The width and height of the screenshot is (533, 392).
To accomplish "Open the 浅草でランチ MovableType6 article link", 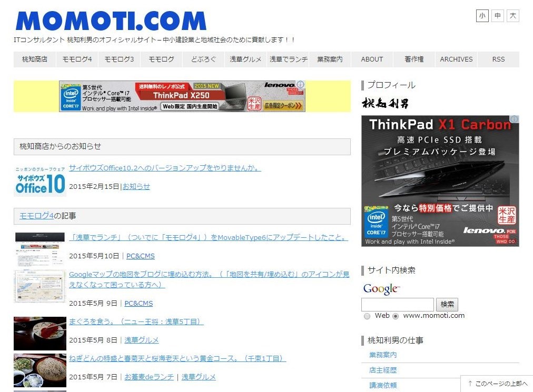I will (209, 237).
